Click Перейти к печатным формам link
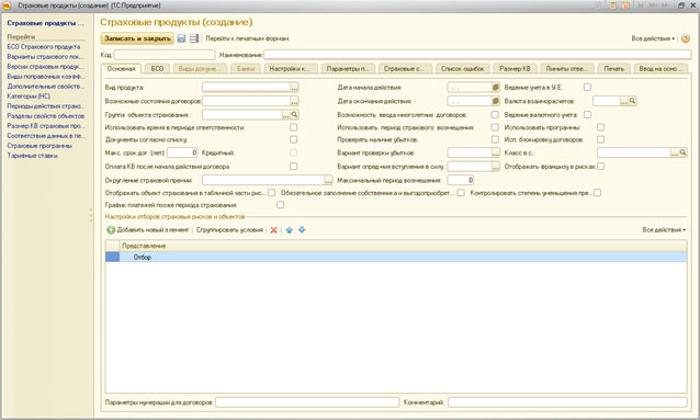This screenshot has width=700, height=420. point(247,39)
